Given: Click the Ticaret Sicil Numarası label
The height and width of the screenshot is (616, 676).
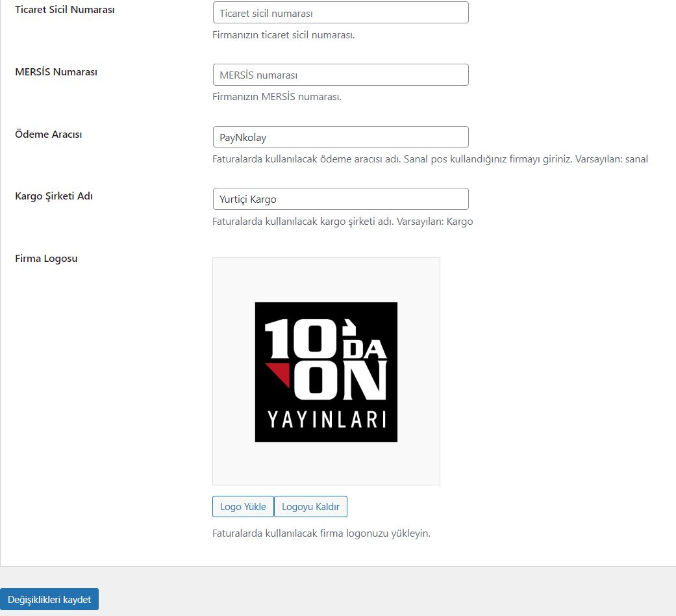Looking at the screenshot, I should [65, 10].
